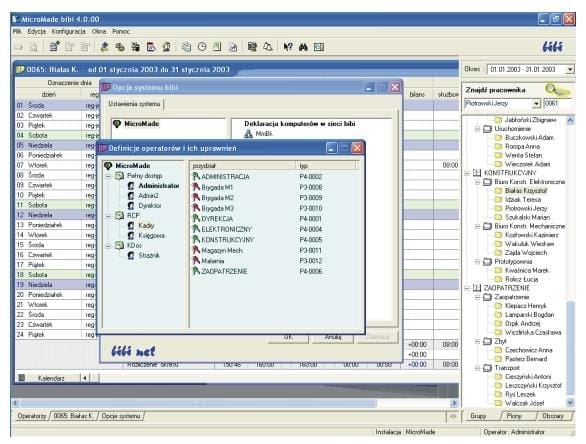Select the ELEKTRONICZNY department row
The image size is (586, 444).
point(274,229)
